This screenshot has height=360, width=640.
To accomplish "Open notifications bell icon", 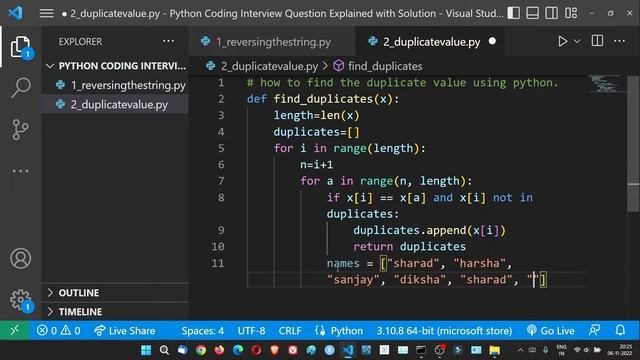I will coord(620,330).
